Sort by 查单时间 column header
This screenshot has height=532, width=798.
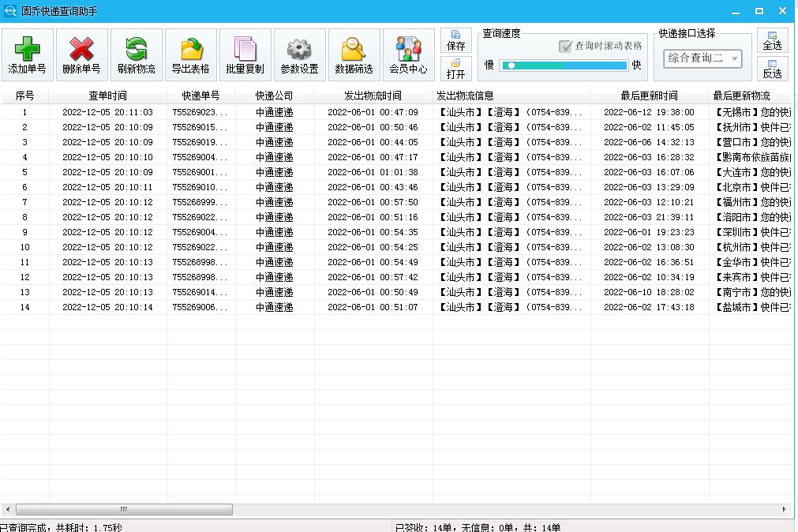(107, 96)
